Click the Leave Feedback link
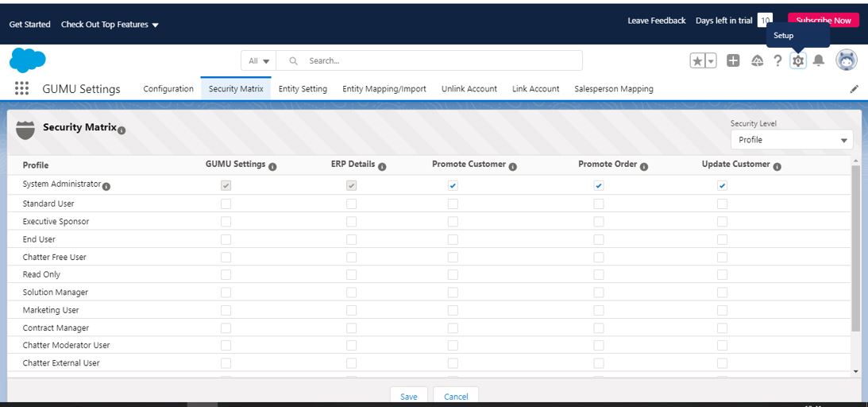Image resolution: width=868 pixels, height=407 pixels. pos(657,21)
